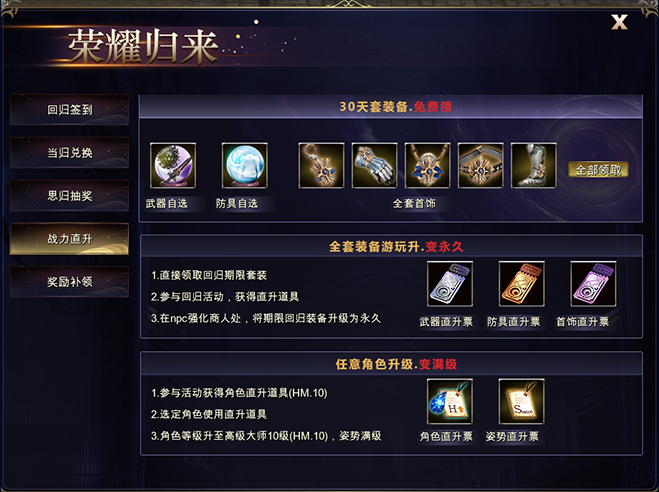Select the 武器直升票 silver ticket icon

point(450,284)
